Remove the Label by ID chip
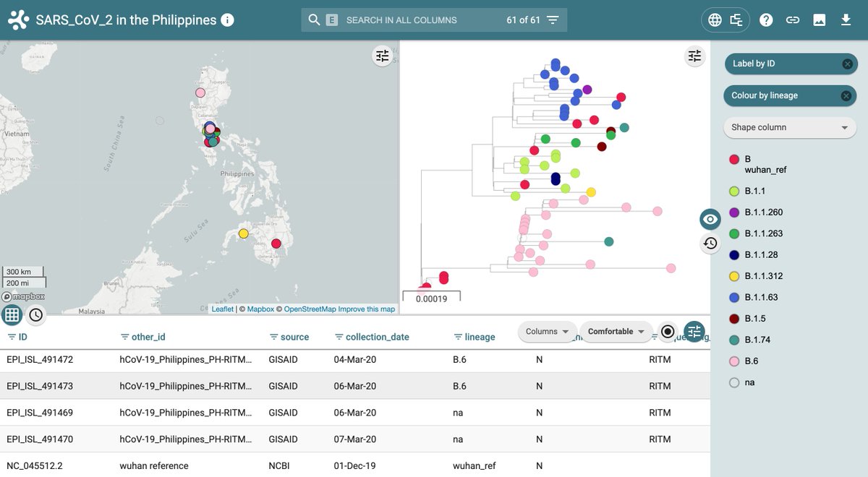This screenshot has height=477, width=868. tap(847, 64)
